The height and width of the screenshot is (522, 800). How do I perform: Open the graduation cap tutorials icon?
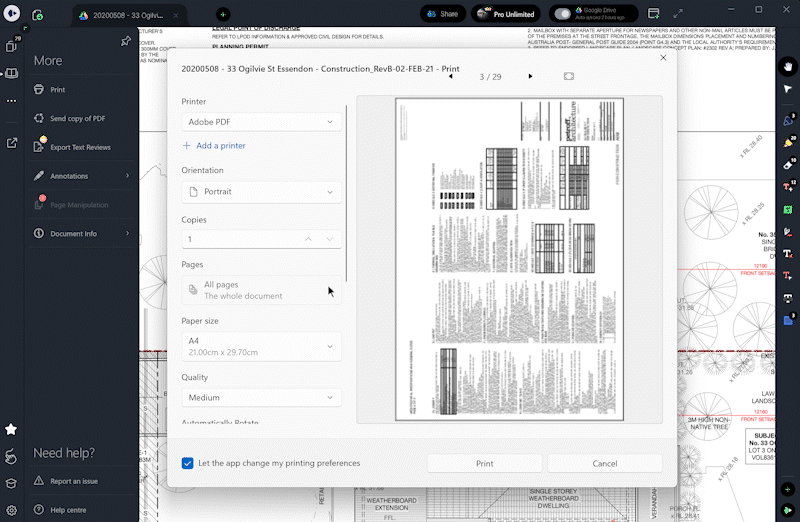(11, 483)
